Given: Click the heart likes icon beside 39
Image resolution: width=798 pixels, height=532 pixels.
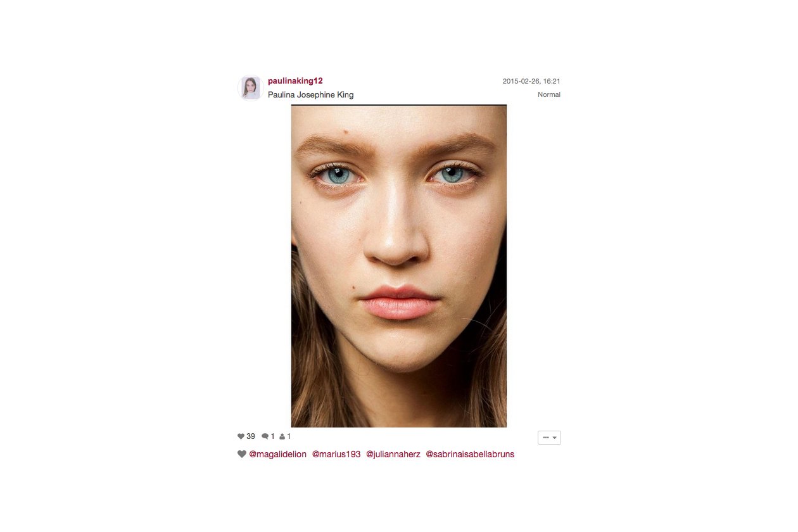Looking at the screenshot, I should tap(241, 436).
